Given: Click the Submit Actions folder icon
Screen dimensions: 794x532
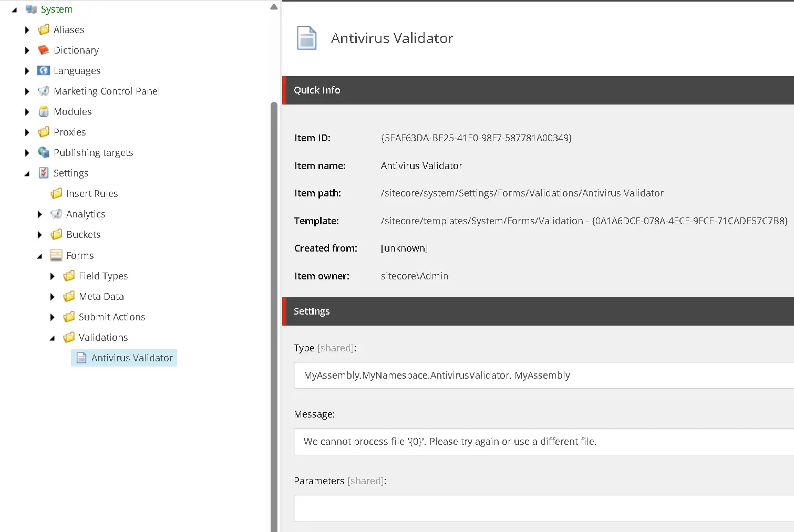Looking at the screenshot, I should (x=69, y=317).
